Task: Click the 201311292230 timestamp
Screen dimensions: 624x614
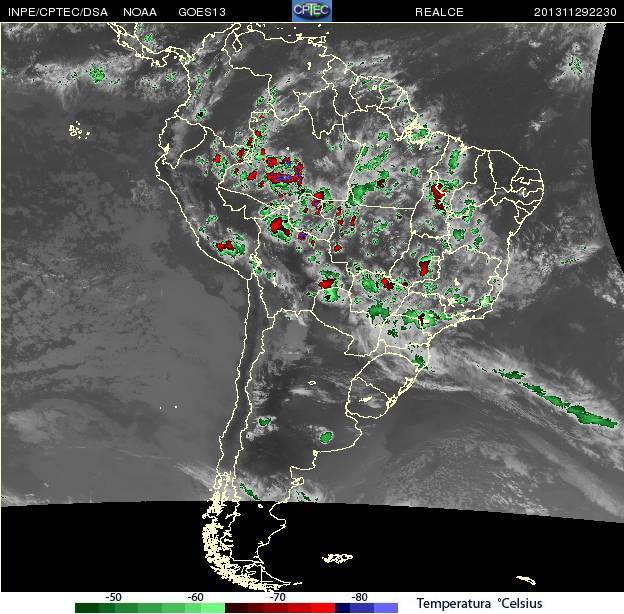Action: [x=575, y=12]
